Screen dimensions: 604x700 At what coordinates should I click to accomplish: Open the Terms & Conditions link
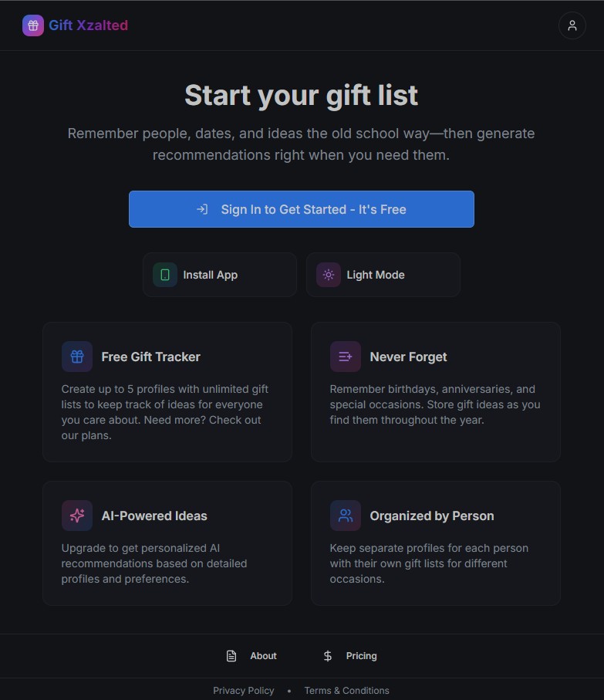tap(346, 691)
